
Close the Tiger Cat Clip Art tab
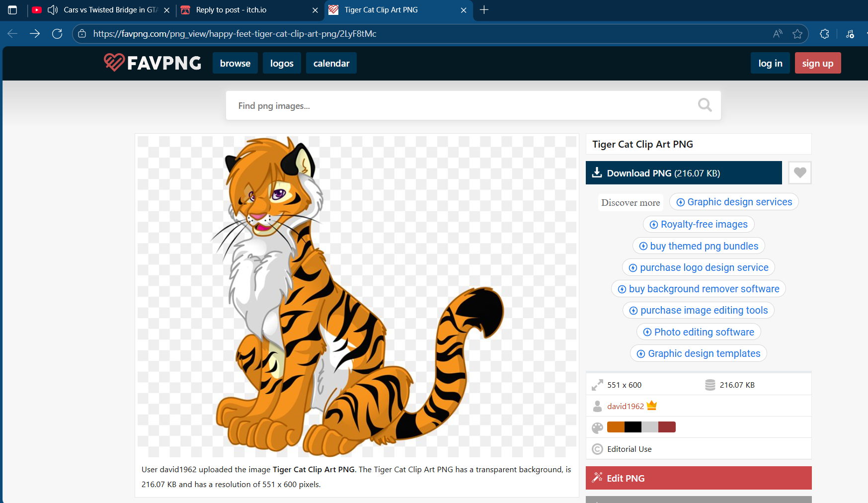click(x=464, y=10)
